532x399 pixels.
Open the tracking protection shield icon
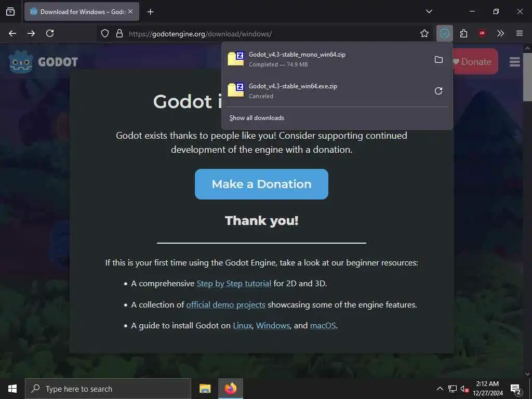coord(105,33)
